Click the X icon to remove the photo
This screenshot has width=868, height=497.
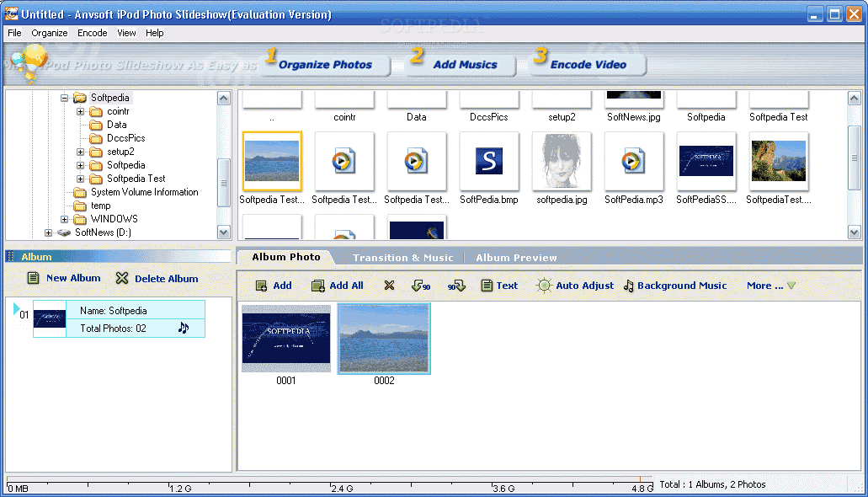pyautogui.click(x=389, y=286)
